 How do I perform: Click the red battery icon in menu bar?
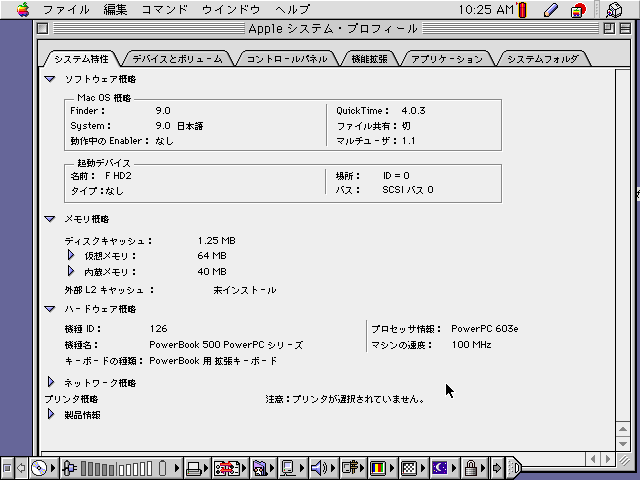click(x=522, y=10)
